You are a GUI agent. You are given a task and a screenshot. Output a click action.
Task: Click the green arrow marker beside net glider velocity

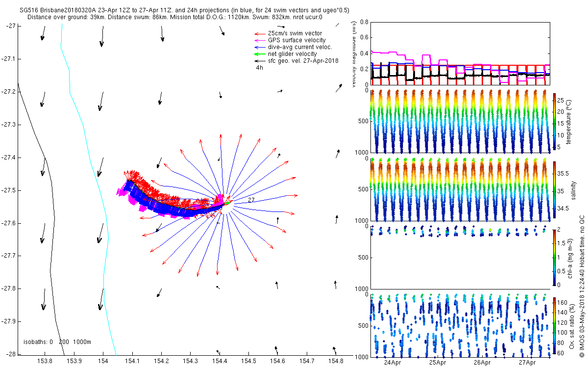pyautogui.click(x=260, y=54)
